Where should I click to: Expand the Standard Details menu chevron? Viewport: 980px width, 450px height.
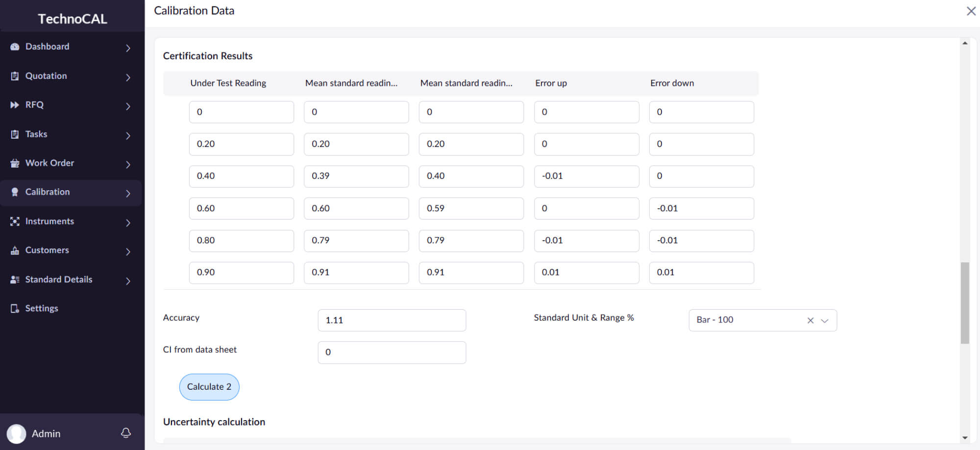click(128, 281)
